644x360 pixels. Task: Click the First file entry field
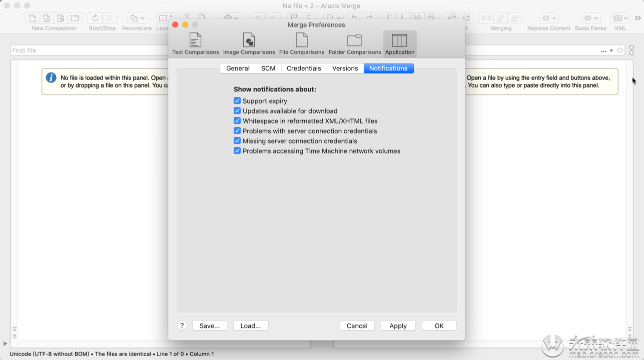[89, 50]
